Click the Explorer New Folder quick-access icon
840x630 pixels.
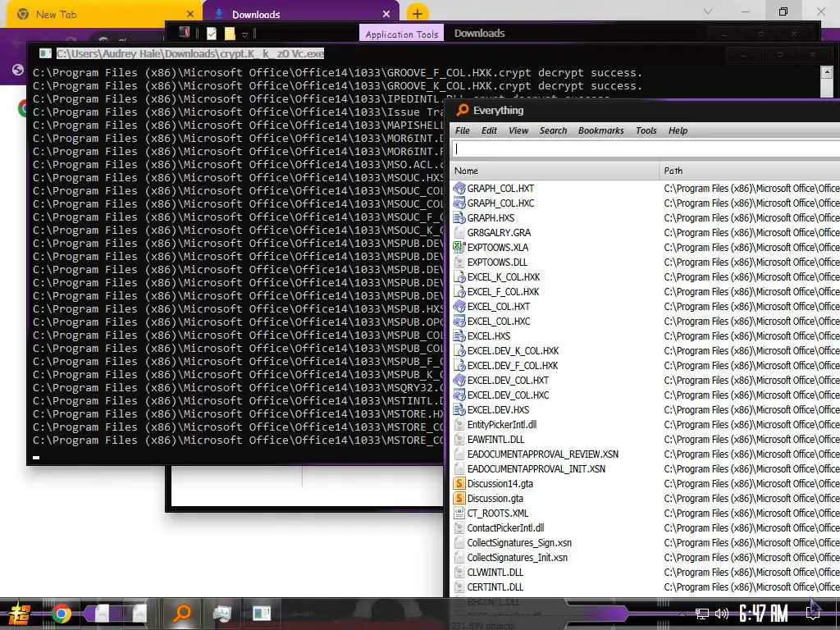click(230, 33)
